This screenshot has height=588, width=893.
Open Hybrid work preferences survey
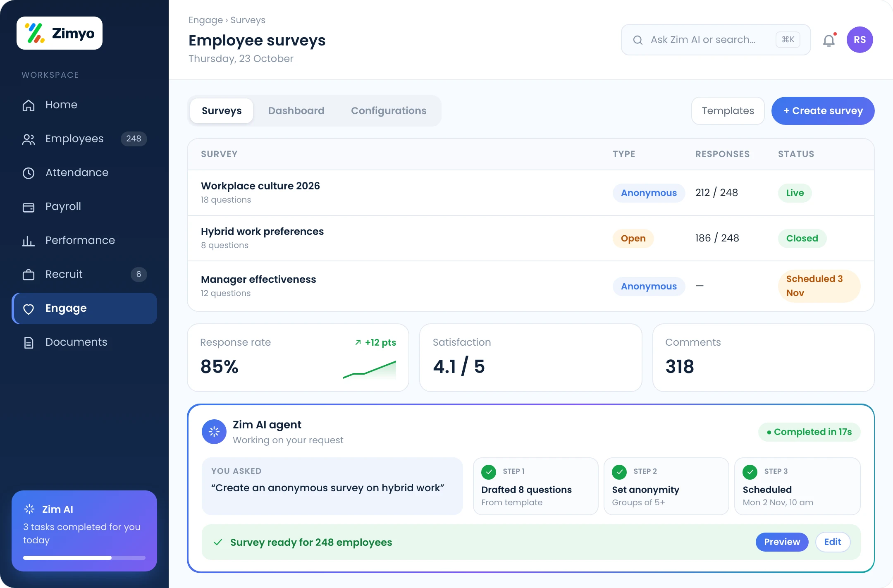pos(531,238)
